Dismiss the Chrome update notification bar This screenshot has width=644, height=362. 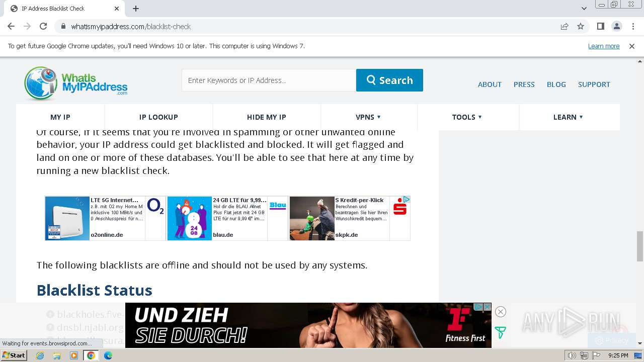632,46
